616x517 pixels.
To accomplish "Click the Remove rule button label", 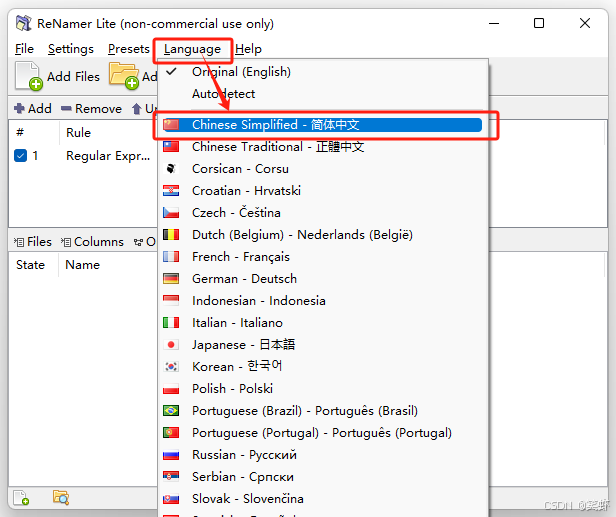I will [x=98, y=108].
